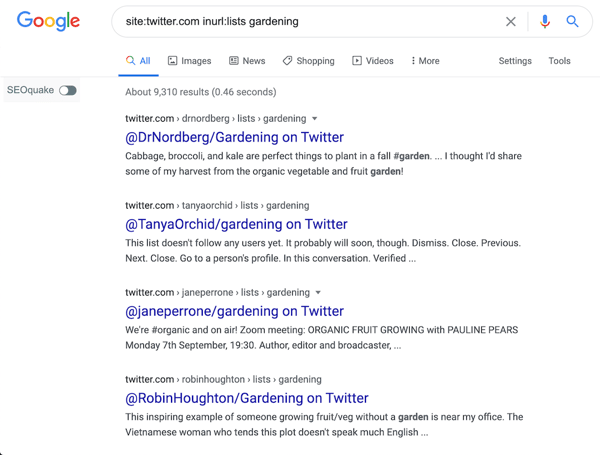The image size is (600, 455).
Task: Click in the search query input field
Action: coord(310,21)
